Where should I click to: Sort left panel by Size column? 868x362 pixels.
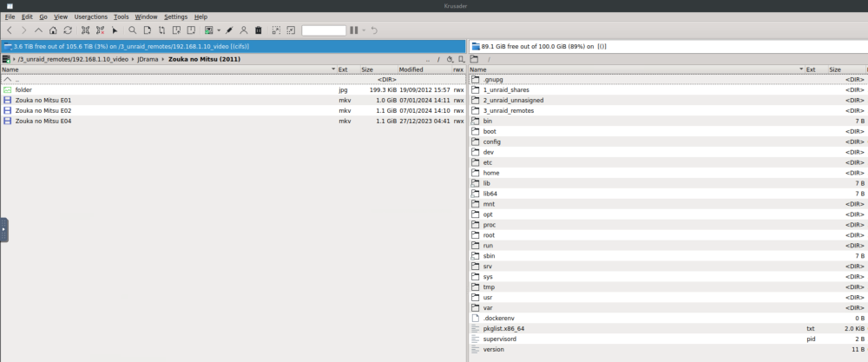click(378, 69)
